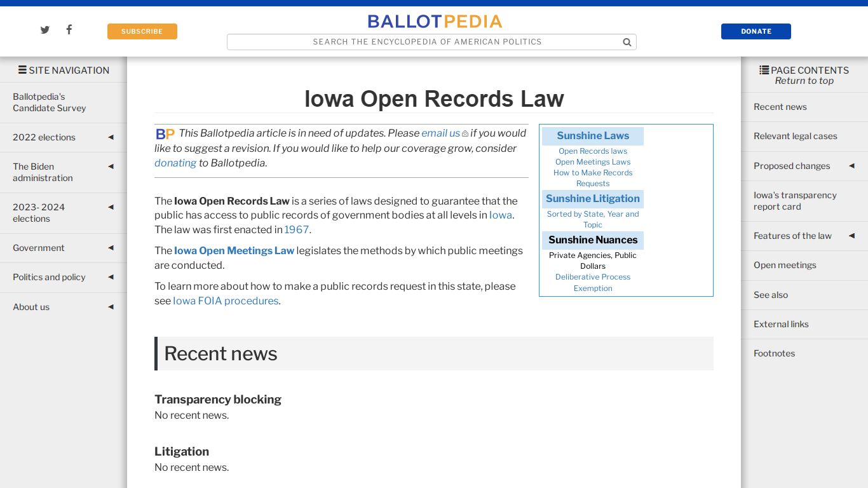Viewport: 868px width, 488px height.
Task: Click the email us link
Action: [440, 133]
